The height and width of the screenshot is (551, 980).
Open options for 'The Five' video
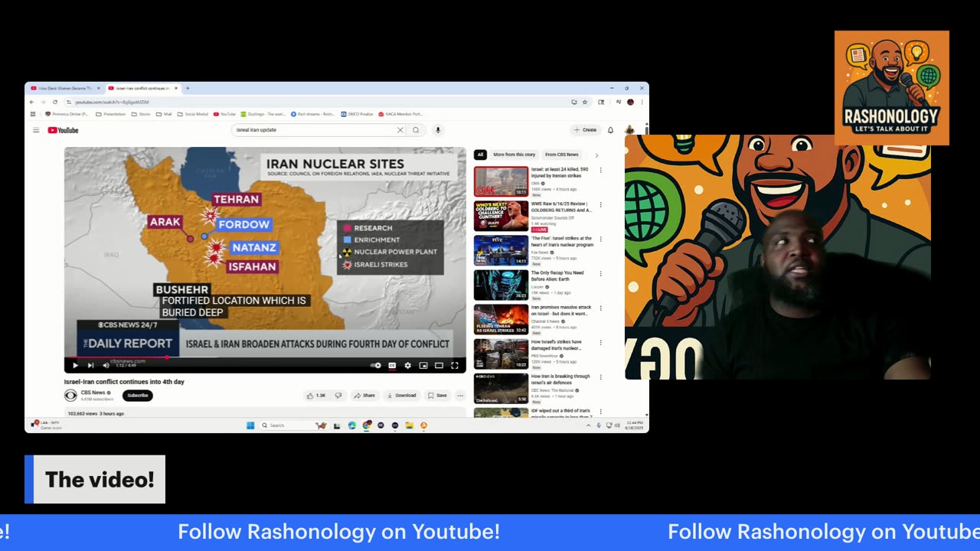coord(600,239)
